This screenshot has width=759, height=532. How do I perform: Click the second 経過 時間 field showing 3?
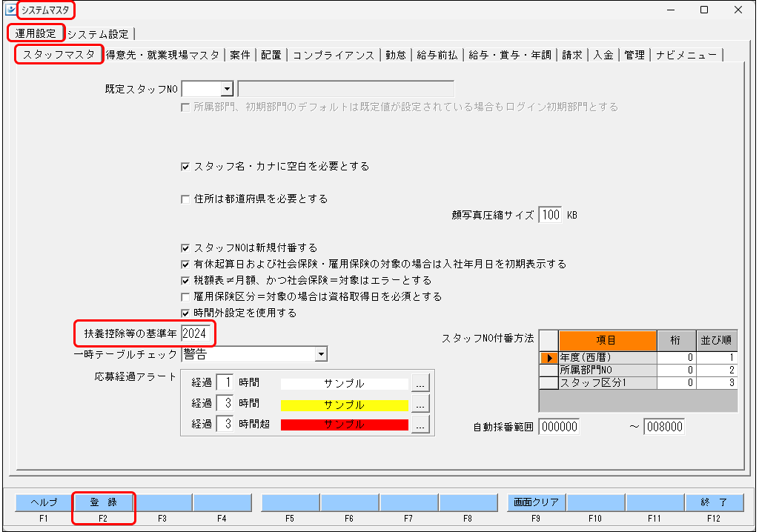[225, 403]
